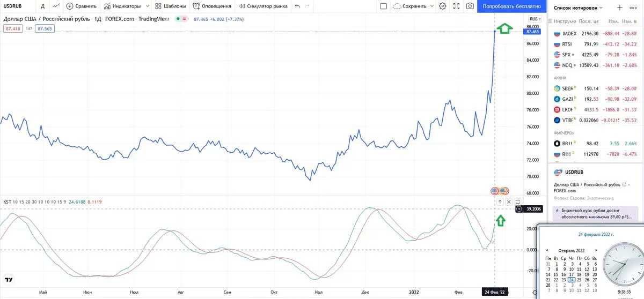The width and height of the screenshot is (644, 299).
Task: Go to next month in calendar
Action: tap(596, 250)
